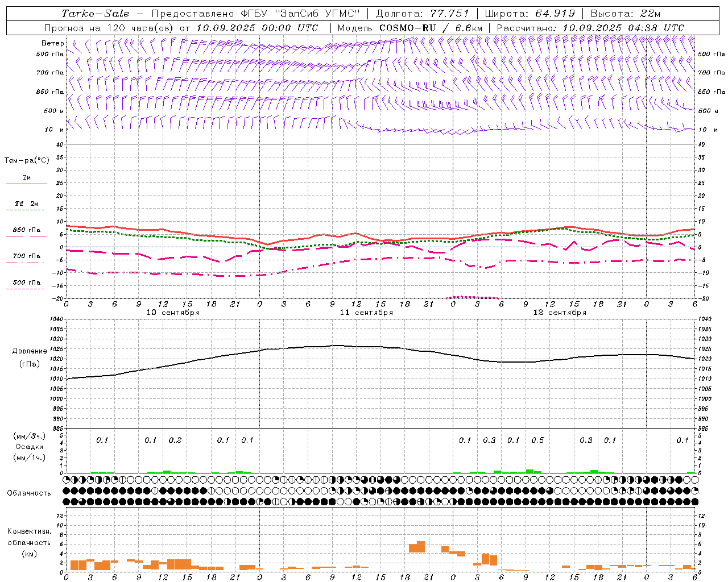Select forecast start 10.09.2025 00:00 UTC
This screenshot has height=582, width=728.
point(257,28)
